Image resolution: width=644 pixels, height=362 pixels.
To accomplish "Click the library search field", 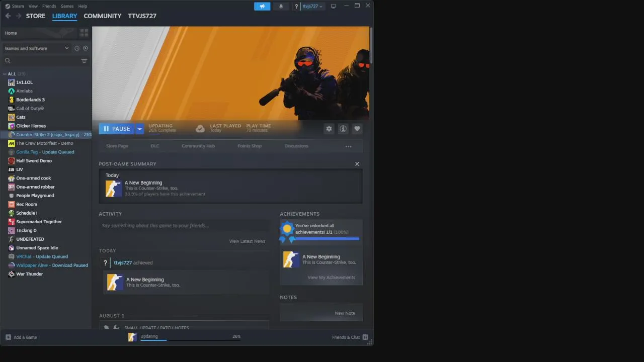I will pos(42,61).
